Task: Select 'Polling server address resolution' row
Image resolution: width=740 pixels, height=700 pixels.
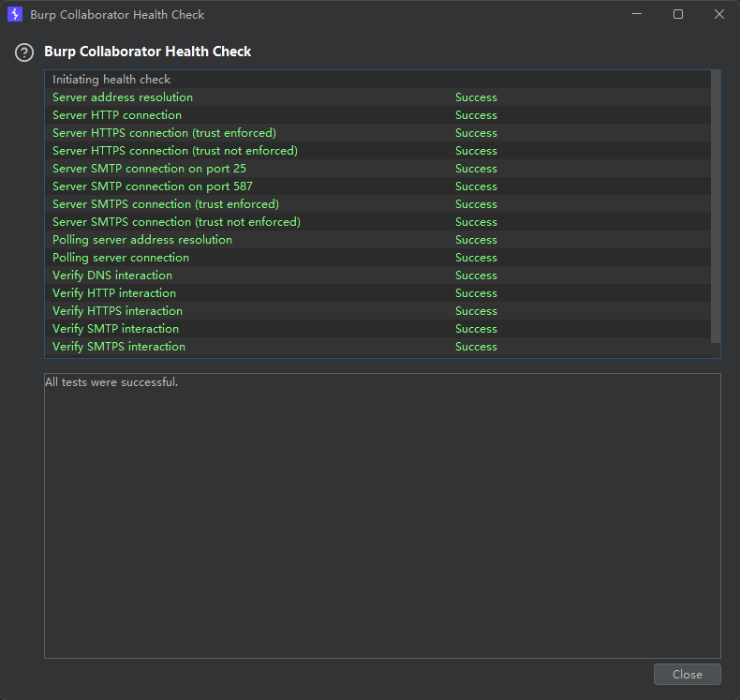Action: 377,240
